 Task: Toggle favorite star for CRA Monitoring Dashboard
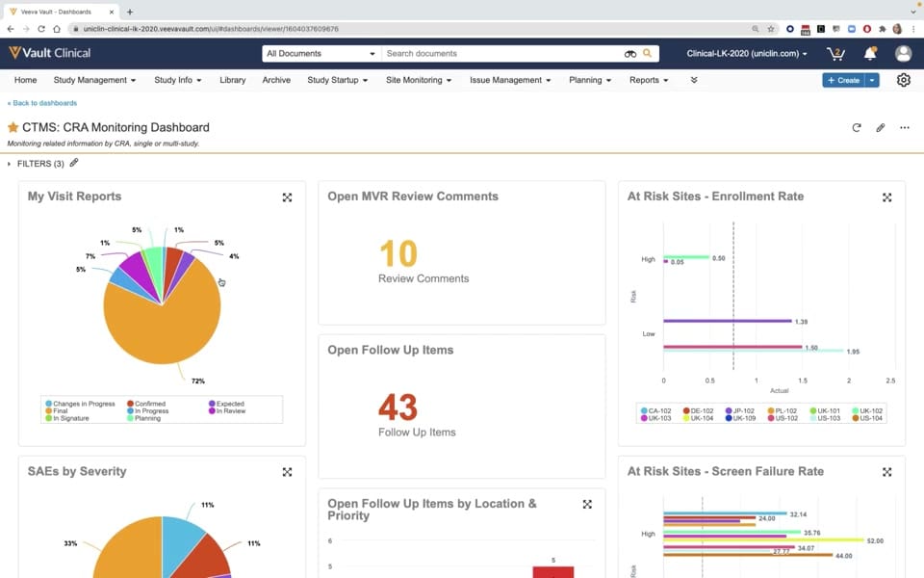[x=13, y=127]
